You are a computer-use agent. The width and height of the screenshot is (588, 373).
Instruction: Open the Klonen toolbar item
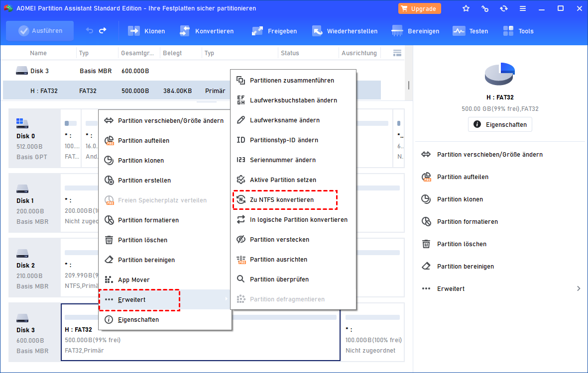click(x=146, y=31)
